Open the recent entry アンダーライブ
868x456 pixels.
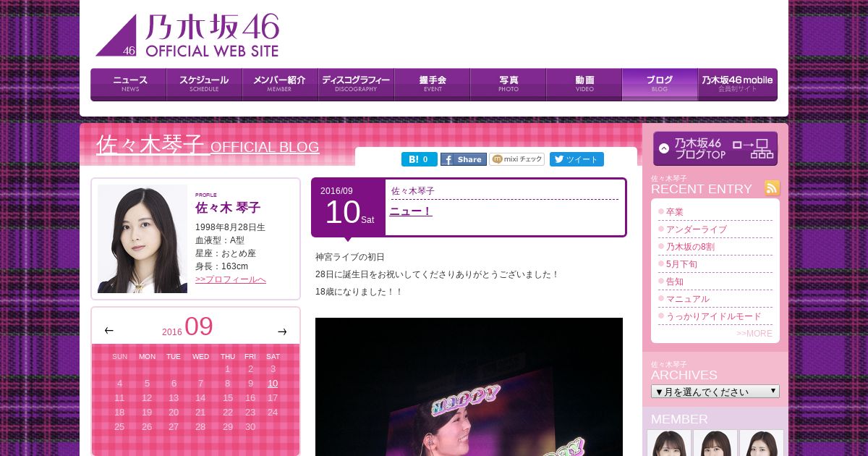point(697,229)
